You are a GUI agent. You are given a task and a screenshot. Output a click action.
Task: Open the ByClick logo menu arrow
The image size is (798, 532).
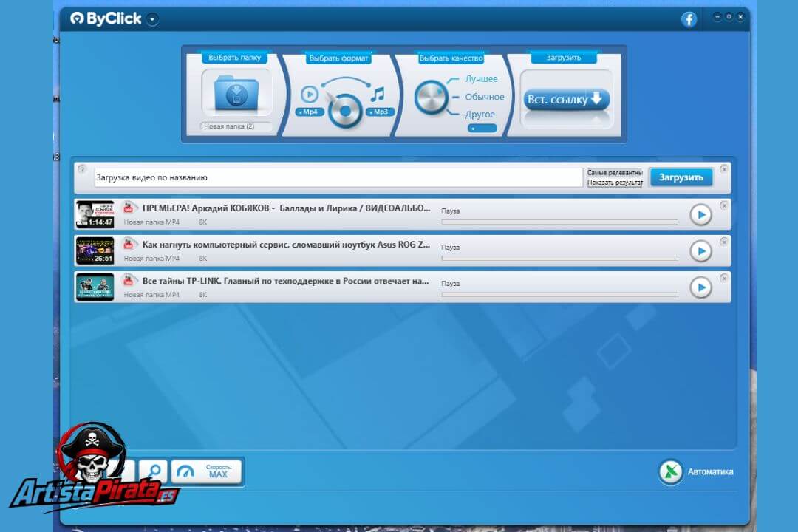click(x=152, y=19)
